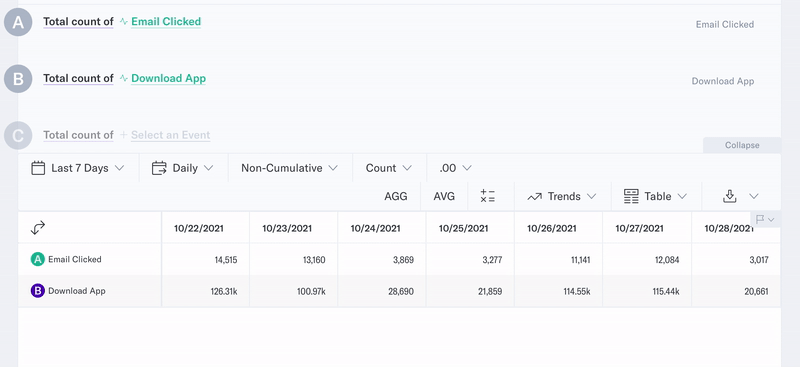Viewport: 800px width, 367px height.
Task: Open the custom formula calculator icon
Action: tap(488, 197)
